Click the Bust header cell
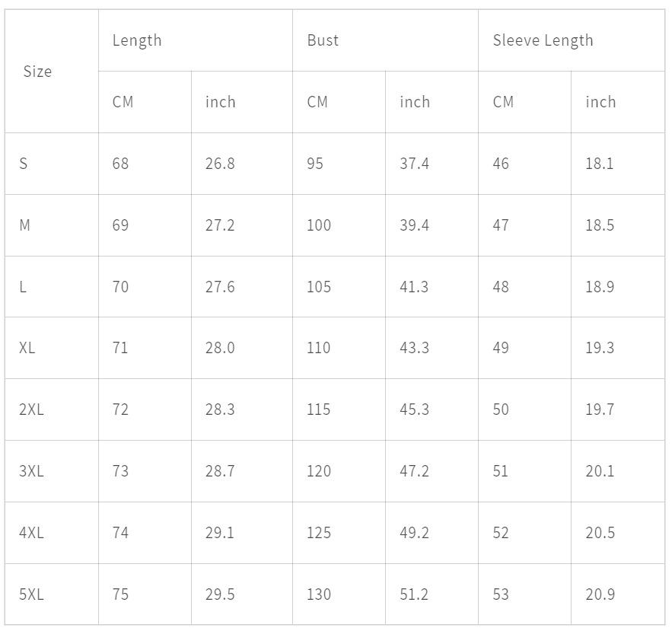The height and width of the screenshot is (631, 672). [323, 40]
